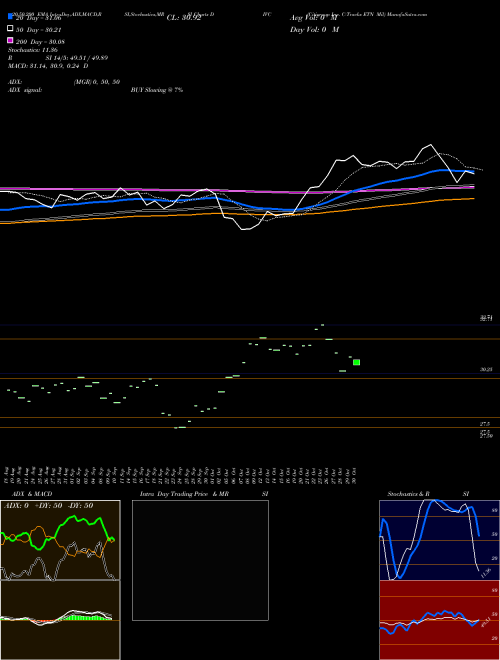
Task: Click the '50 Day = 30.21' label
Action: tap(39, 30)
